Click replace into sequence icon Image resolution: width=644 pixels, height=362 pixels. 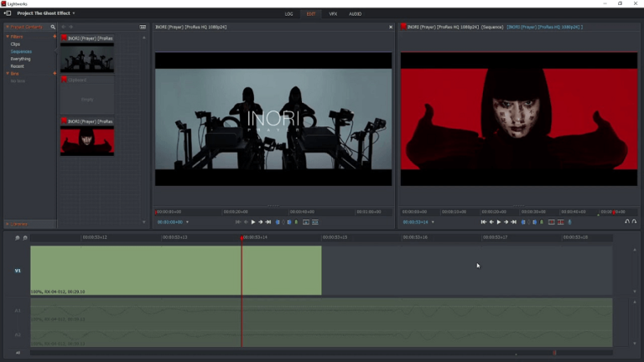coord(315,222)
